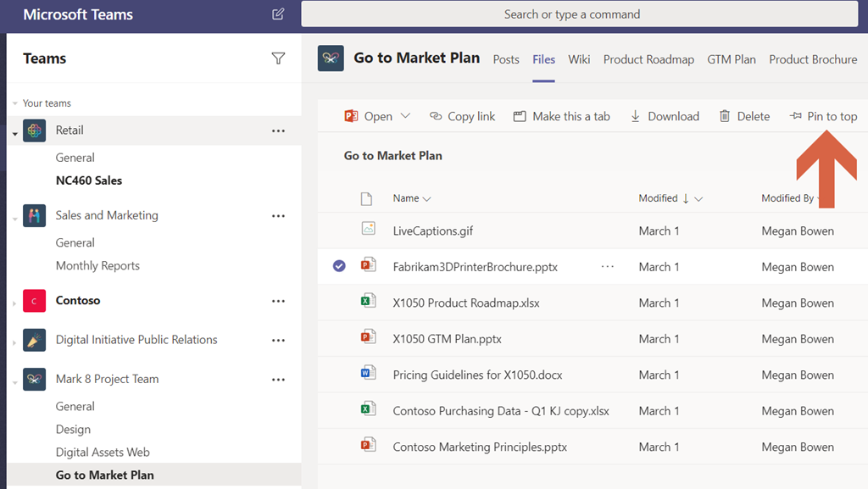Click the LiveCaptions.gif image file icon

tap(369, 228)
